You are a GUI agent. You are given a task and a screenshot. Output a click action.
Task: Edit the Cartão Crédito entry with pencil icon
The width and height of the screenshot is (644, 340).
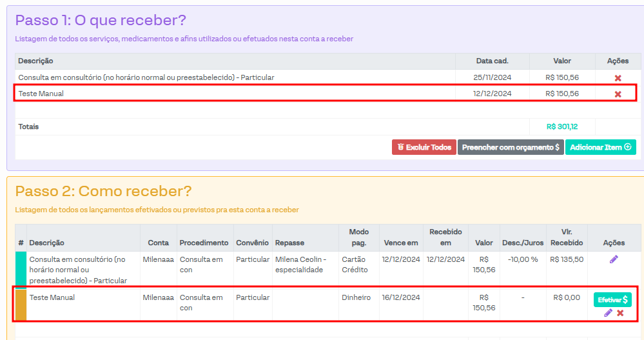[613, 259]
